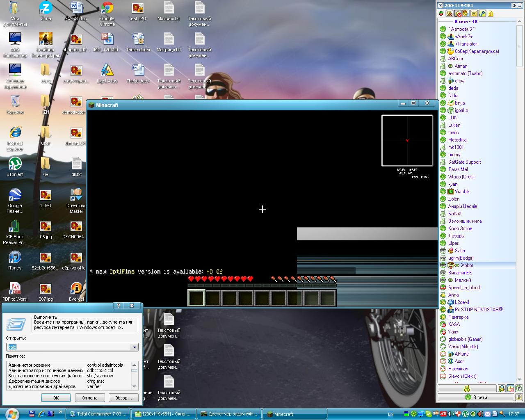Open QIP main menu button
The image size is (525, 420).
(467, 388)
